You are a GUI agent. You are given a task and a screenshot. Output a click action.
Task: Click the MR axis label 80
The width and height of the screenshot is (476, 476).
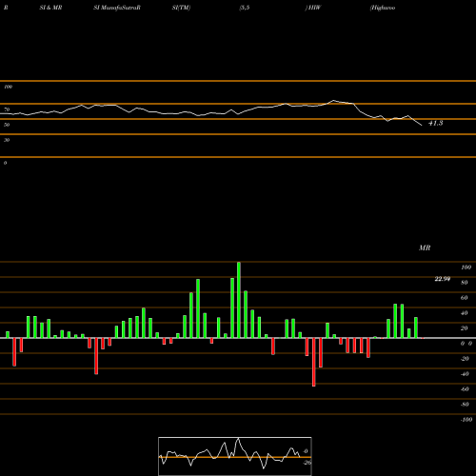465,283
